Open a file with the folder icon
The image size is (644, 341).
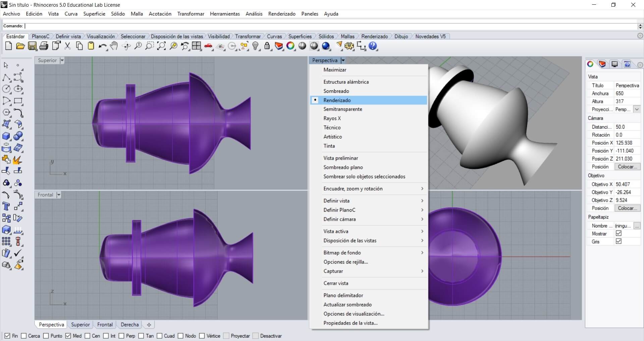[20, 46]
